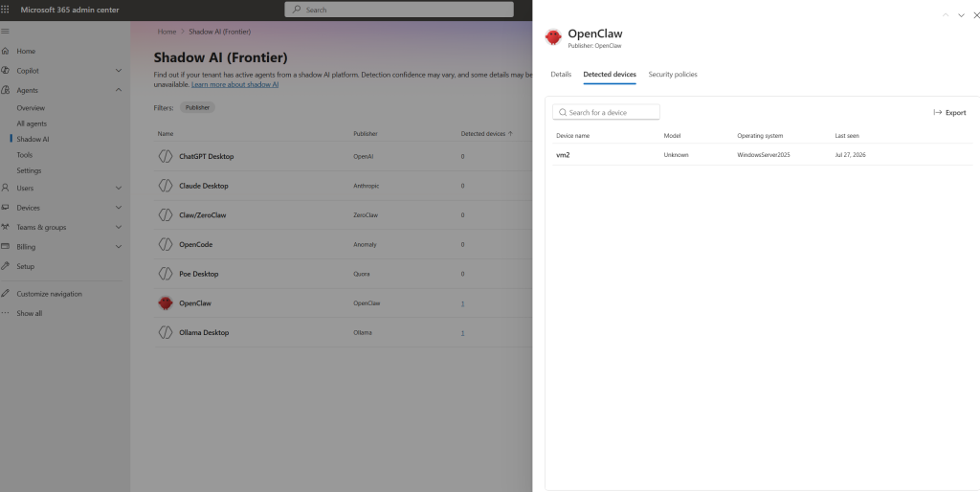Click the OpenClaw logo in panel header
Image resolution: width=980 pixels, height=492 pixels.
[x=553, y=37]
